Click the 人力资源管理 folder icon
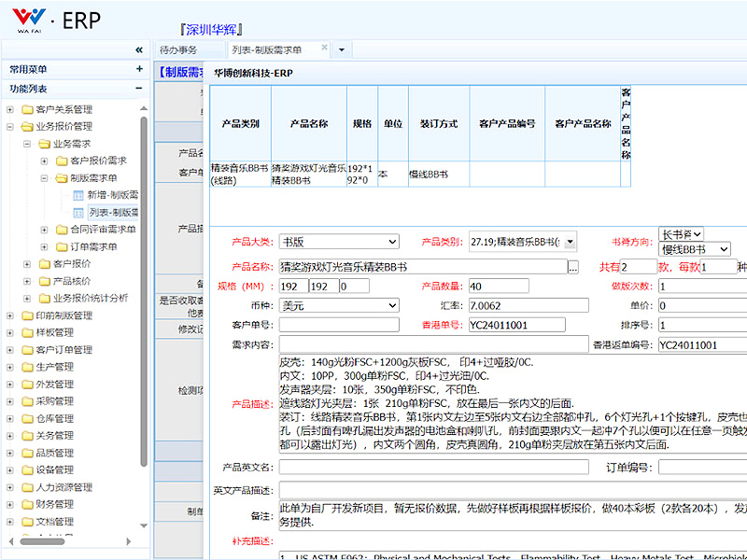 point(27,486)
